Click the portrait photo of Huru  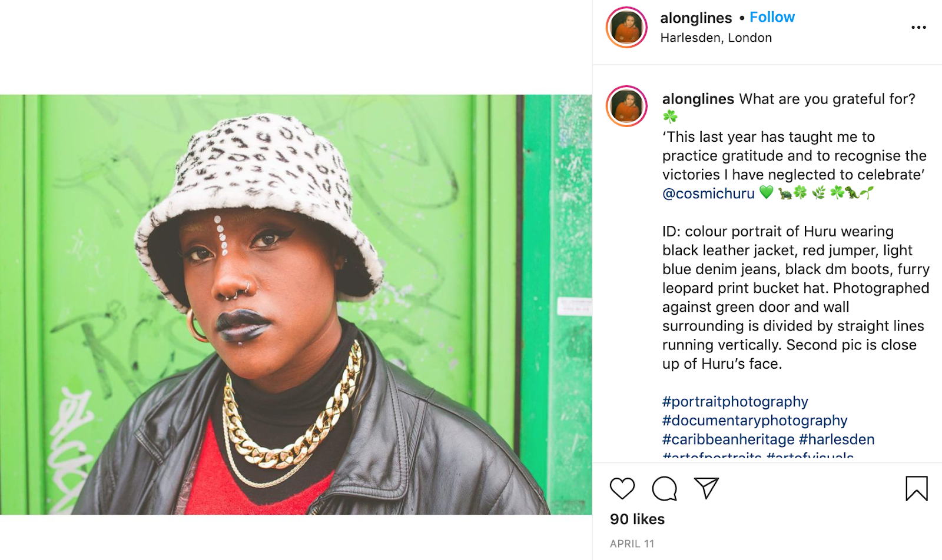pyautogui.click(x=296, y=305)
